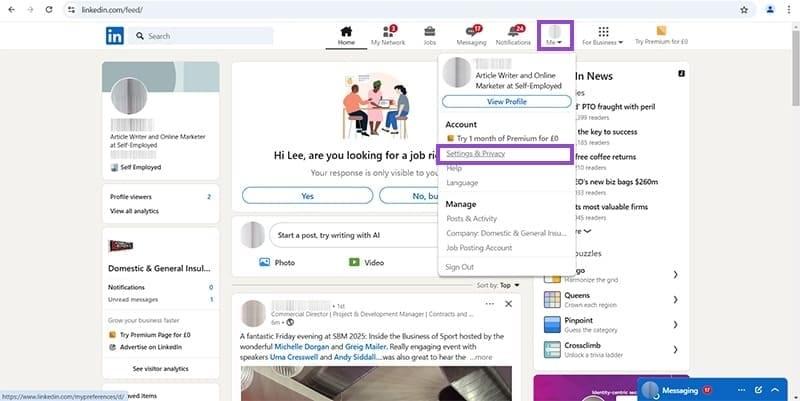The width and height of the screenshot is (800, 401).
Task: Open Messaging overlay options dots
Action: (x=741, y=390)
